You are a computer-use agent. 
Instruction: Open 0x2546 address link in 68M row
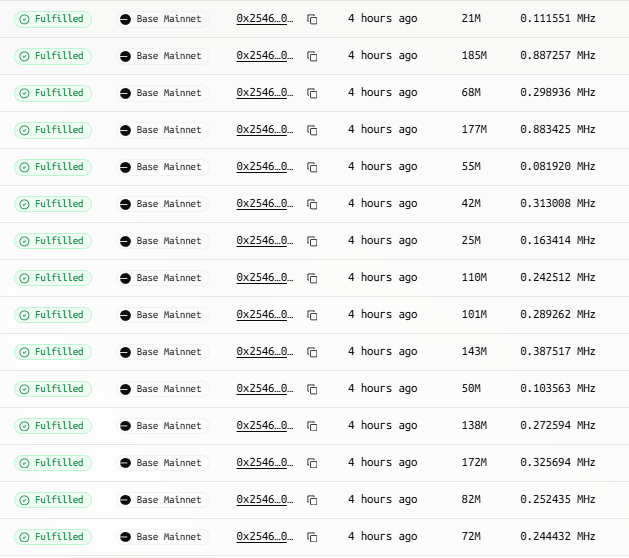tap(265, 92)
